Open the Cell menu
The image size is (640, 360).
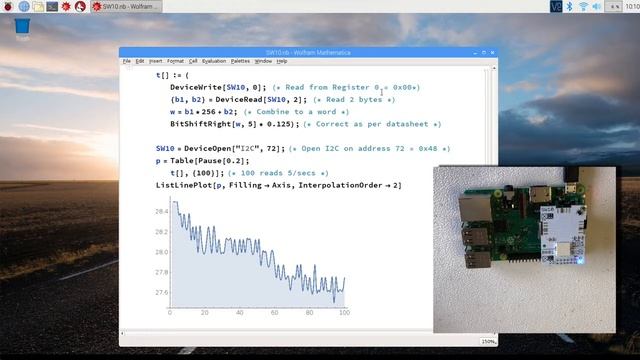pos(193,61)
